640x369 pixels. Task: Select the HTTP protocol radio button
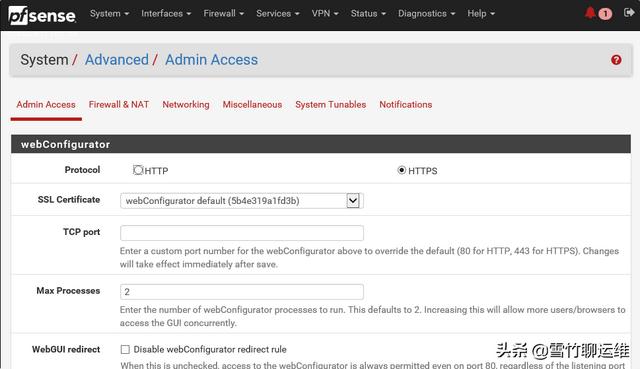click(138, 170)
